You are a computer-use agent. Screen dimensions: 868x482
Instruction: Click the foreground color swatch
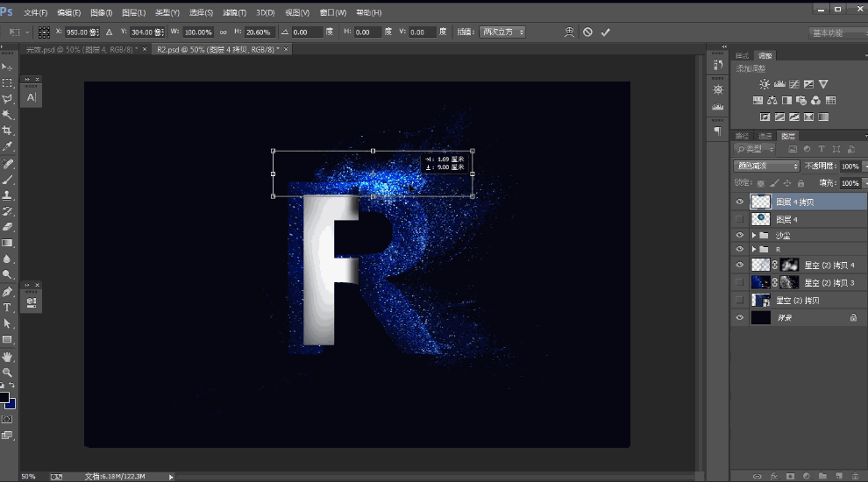pyautogui.click(x=4, y=397)
